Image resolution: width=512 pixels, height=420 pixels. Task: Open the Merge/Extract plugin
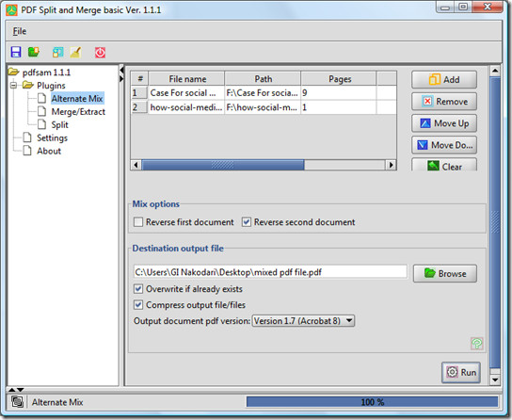tap(78, 112)
